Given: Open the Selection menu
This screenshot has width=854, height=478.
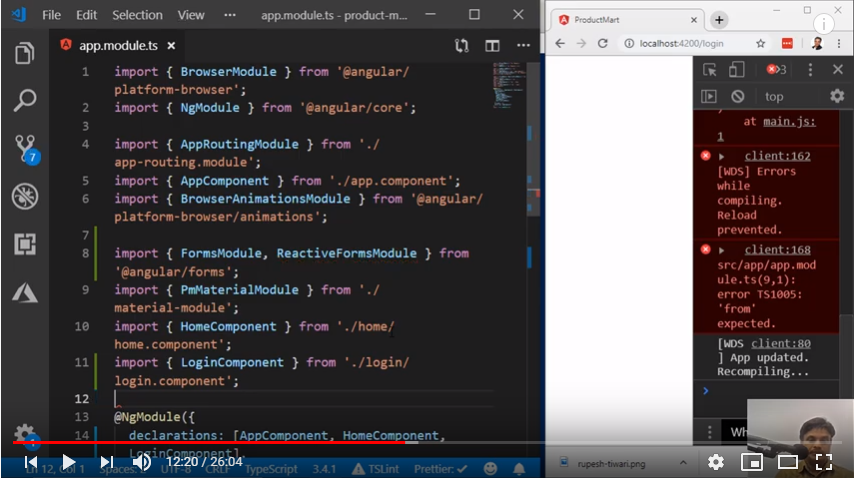Looking at the screenshot, I should coord(137,15).
